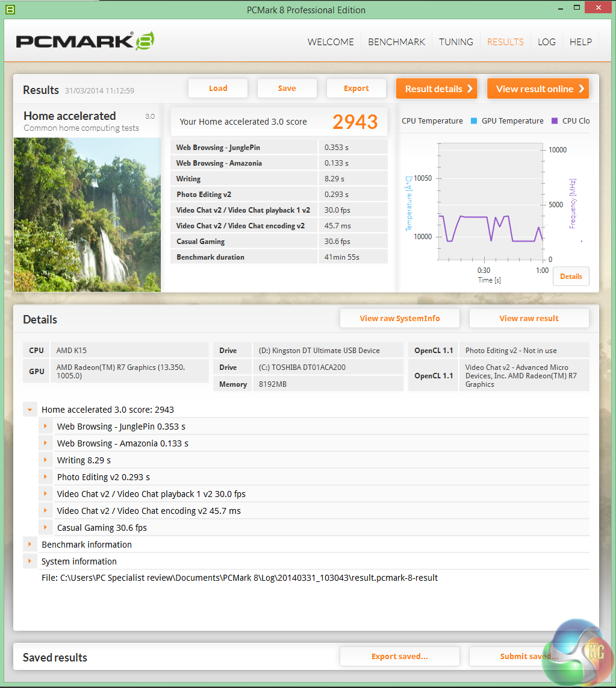Close the PCMark 8 window
The image size is (616, 688).
[599, 7]
